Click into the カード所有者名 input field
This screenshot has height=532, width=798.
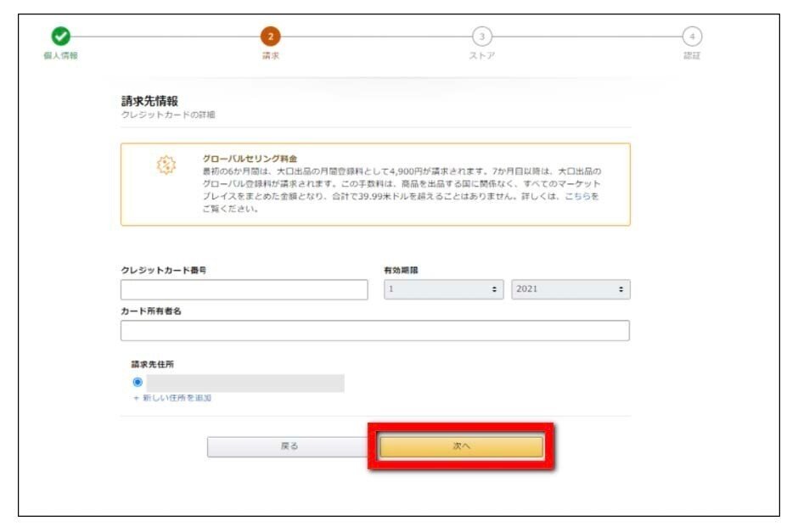375,331
